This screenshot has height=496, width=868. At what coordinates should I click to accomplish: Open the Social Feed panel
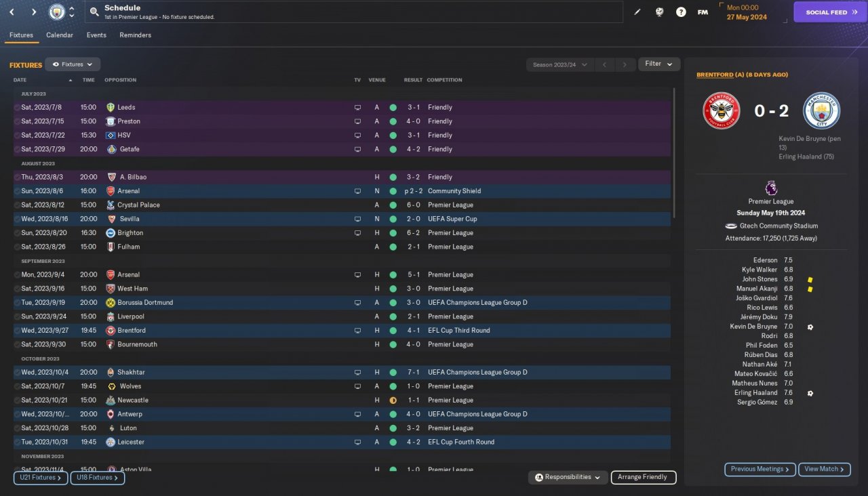click(830, 12)
